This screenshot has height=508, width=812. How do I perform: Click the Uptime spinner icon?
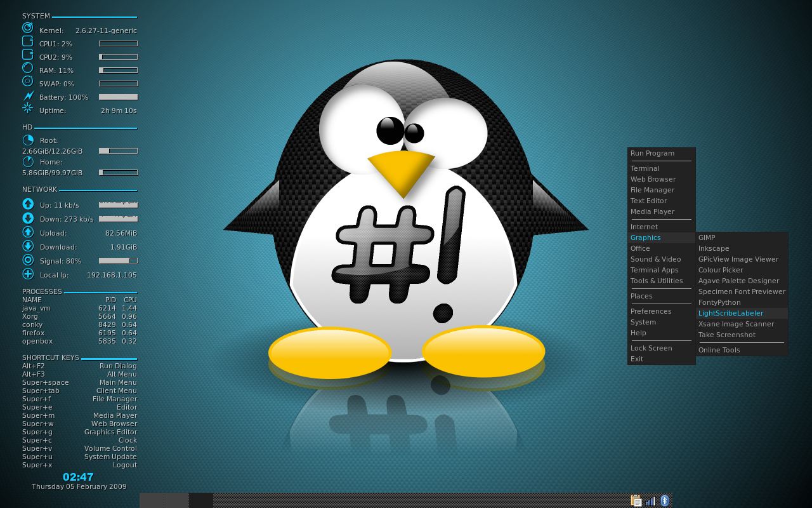tap(27, 107)
